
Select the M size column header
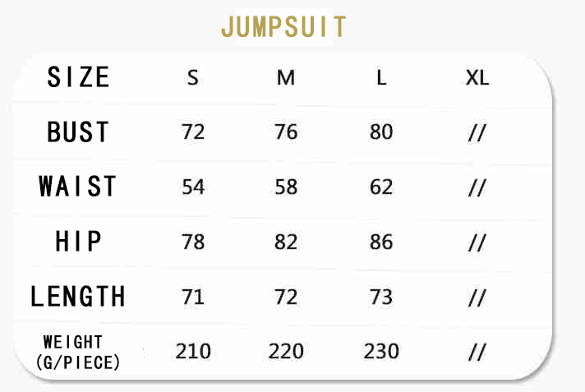coord(285,79)
